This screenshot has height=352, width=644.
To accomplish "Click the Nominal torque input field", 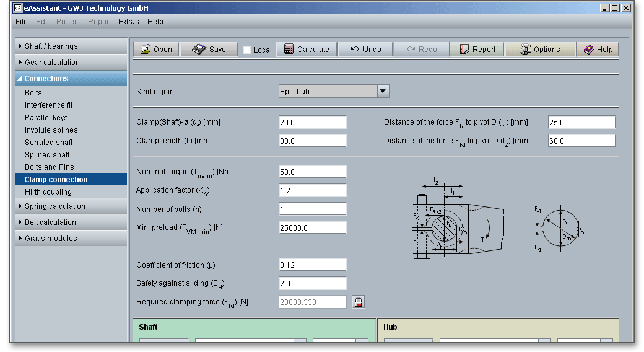I will 312,172.
